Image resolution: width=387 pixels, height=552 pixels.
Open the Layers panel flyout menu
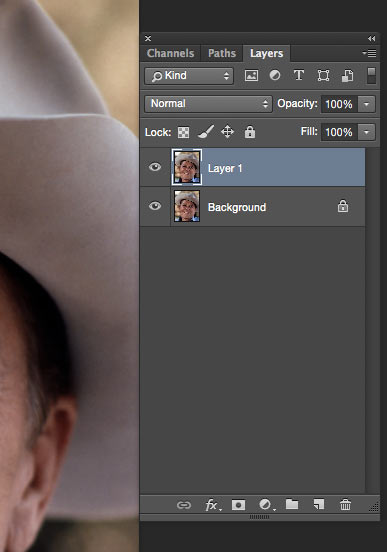[x=369, y=53]
